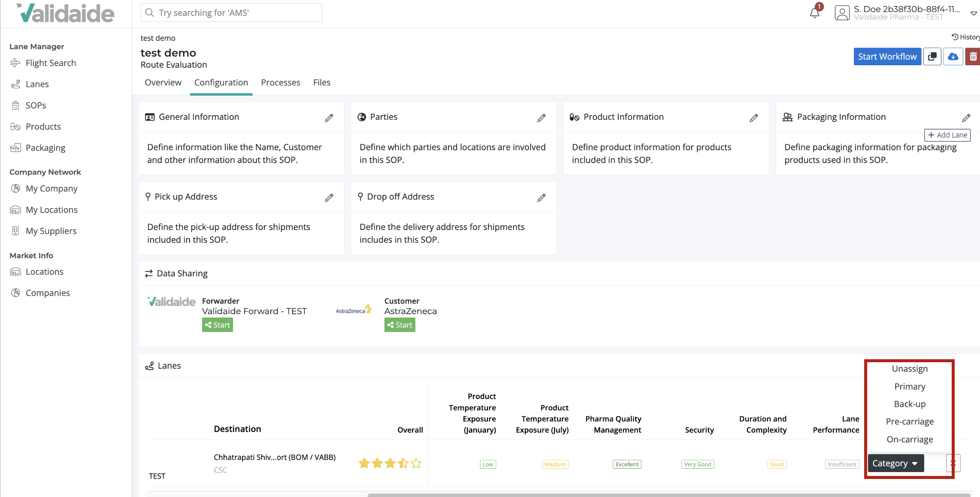
Task: Click the Start Workflow button
Action: (x=887, y=56)
